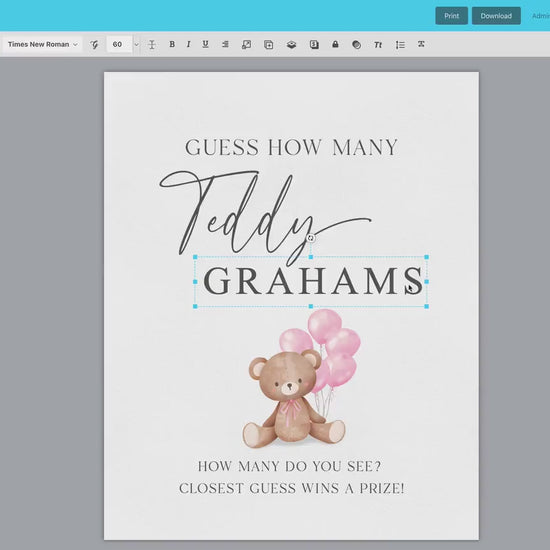Click the Download button
Screen dimensions: 550x550
[x=496, y=16]
